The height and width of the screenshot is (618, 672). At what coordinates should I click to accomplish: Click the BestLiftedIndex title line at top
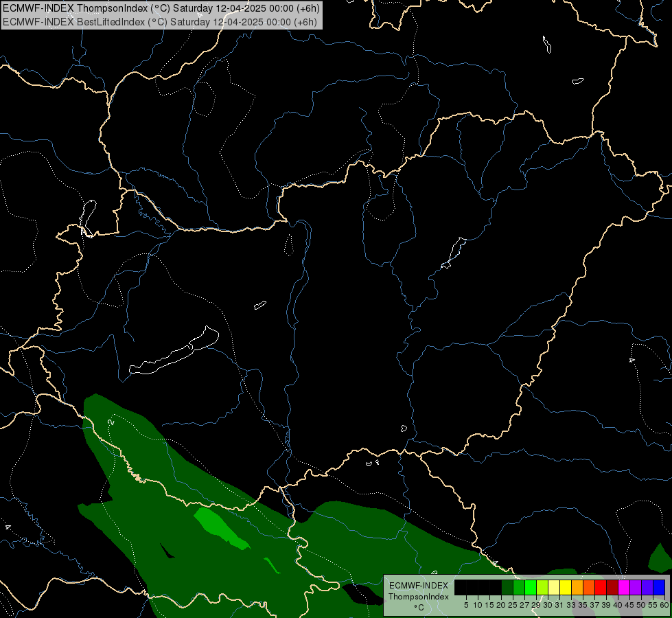[x=160, y=22]
